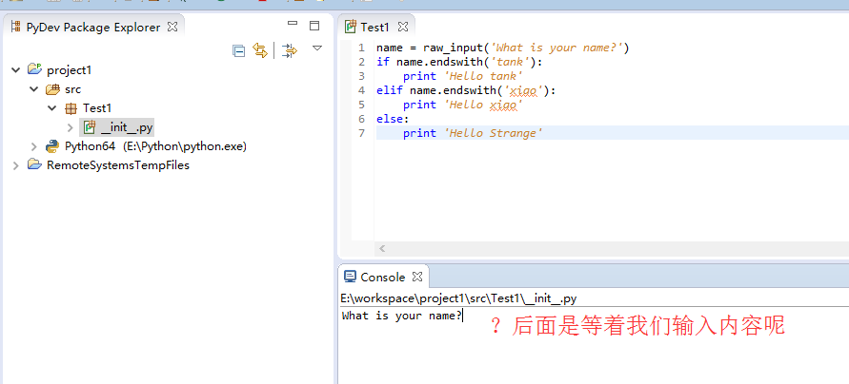Click the Collapse All icon in Package Explorer

(x=238, y=51)
